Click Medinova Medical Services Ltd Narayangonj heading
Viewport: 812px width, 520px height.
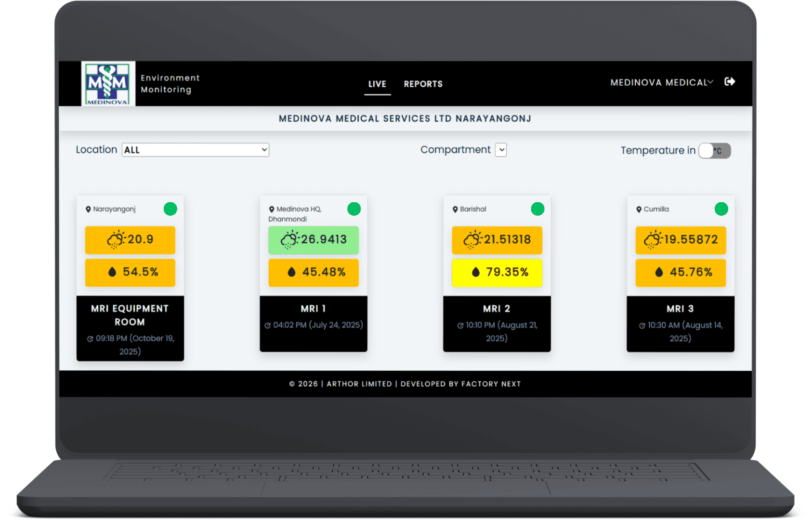coord(405,118)
